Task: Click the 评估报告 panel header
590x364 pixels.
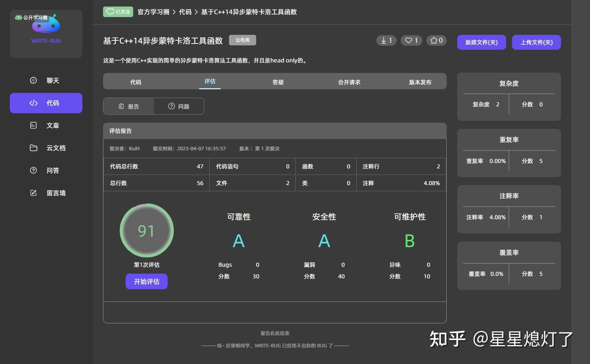Action: [275, 131]
